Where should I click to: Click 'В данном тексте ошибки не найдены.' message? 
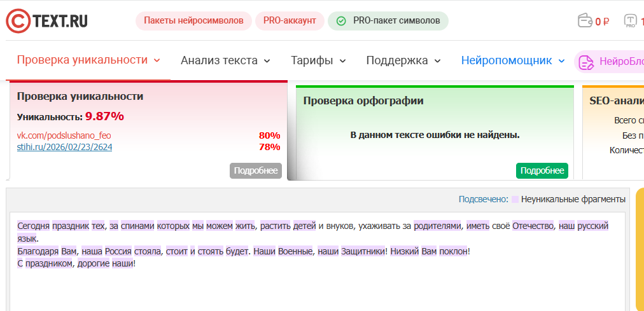click(x=435, y=135)
